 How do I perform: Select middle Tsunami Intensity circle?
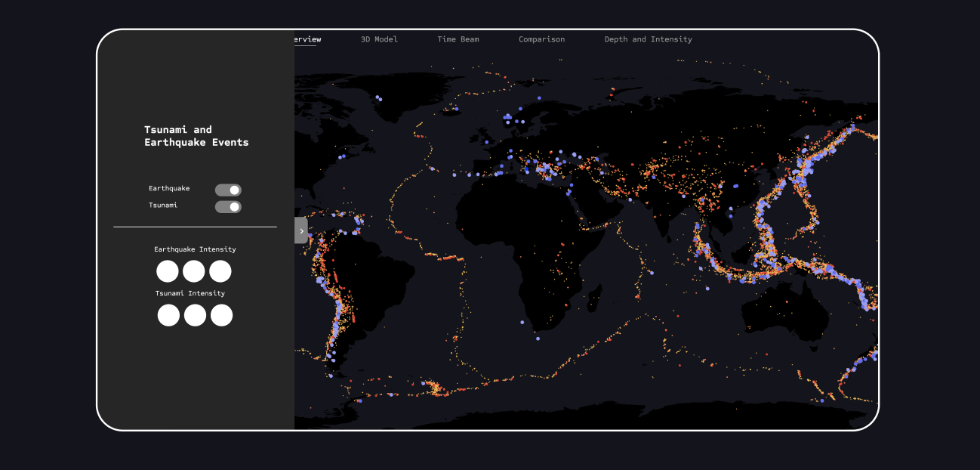(195, 315)
